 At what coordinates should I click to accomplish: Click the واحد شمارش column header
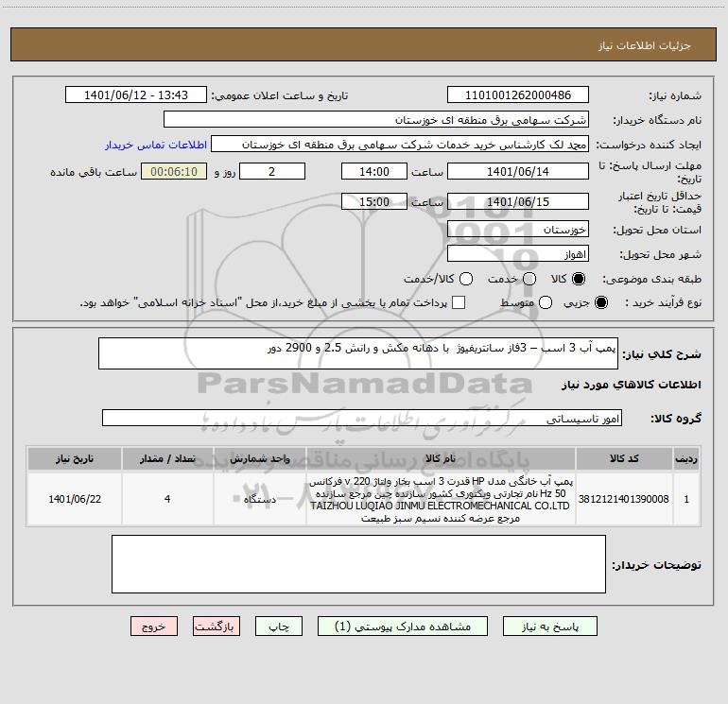click(x=260, y=458)
